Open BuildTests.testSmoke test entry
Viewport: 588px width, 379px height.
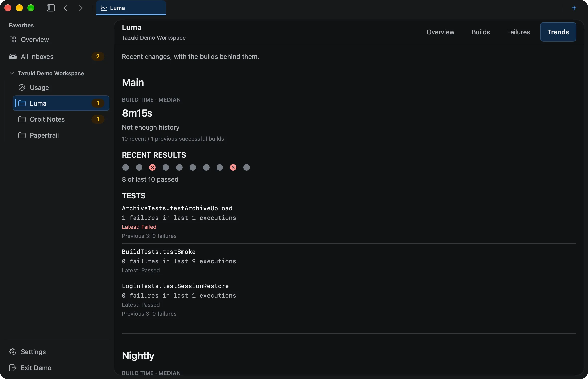tap(349, 261)
